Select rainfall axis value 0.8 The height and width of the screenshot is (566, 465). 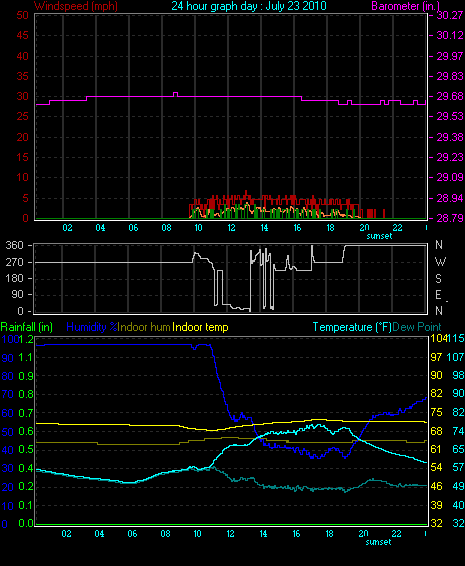(26, 394)
